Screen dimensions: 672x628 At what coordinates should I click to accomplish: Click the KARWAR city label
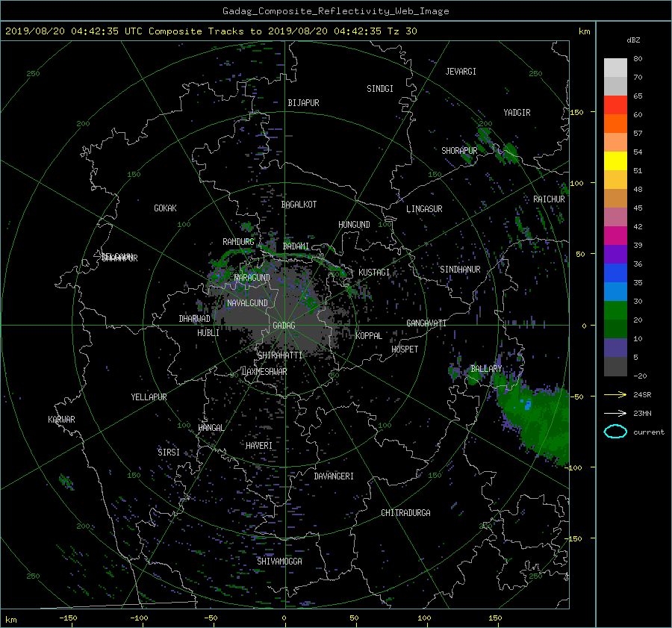61,420
